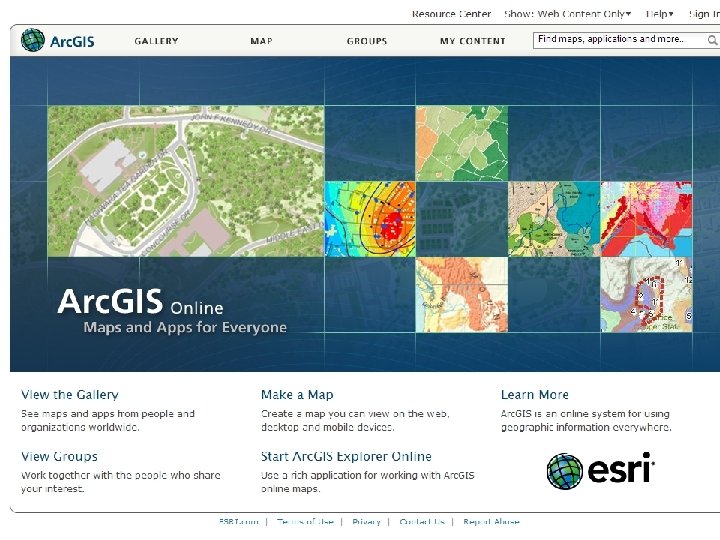Expand the Help dropdown

click(x=659, y=14)
